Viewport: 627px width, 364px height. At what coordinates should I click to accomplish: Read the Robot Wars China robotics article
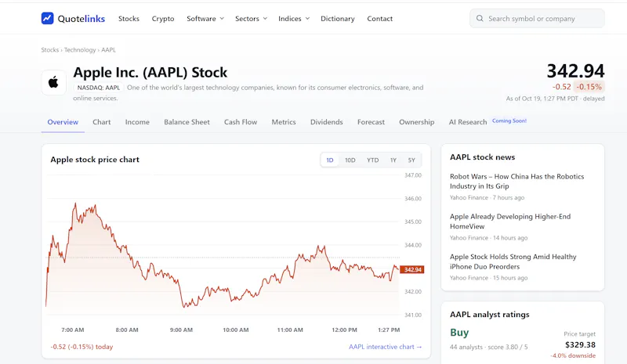pyautogui.click(x=516, y=181)
